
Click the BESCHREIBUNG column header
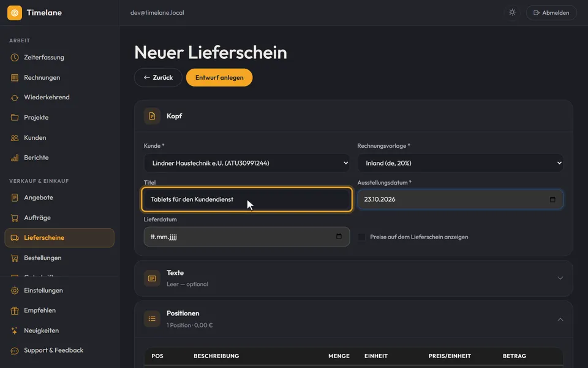[216, 356]
